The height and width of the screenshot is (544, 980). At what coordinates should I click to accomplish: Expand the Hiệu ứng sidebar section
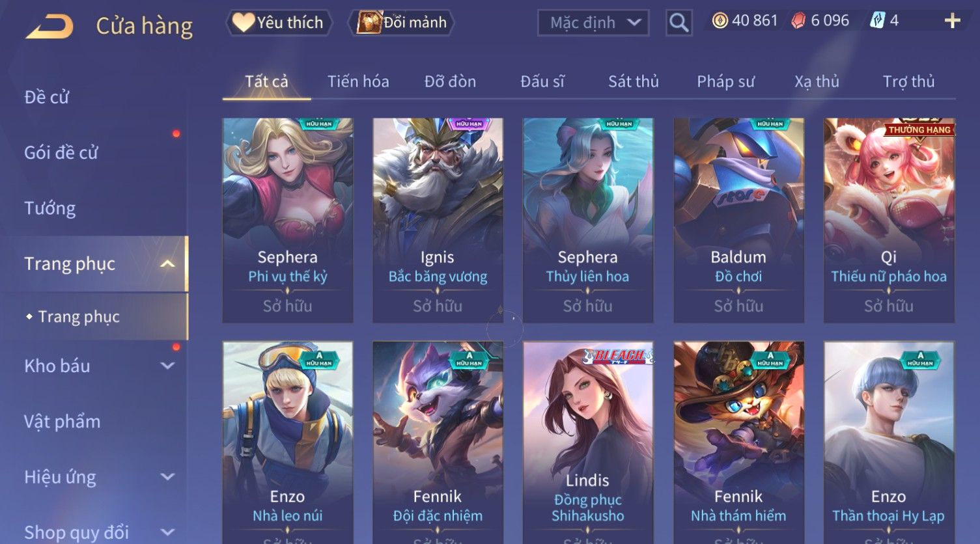point(167,477)
